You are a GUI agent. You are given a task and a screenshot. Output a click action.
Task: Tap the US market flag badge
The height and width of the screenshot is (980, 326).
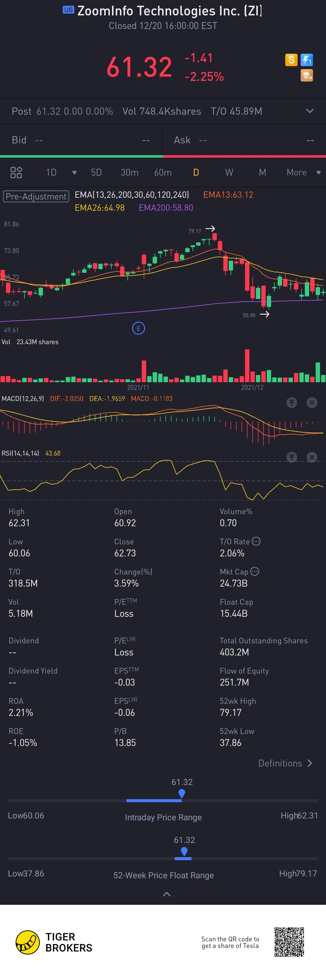(69, 10)
